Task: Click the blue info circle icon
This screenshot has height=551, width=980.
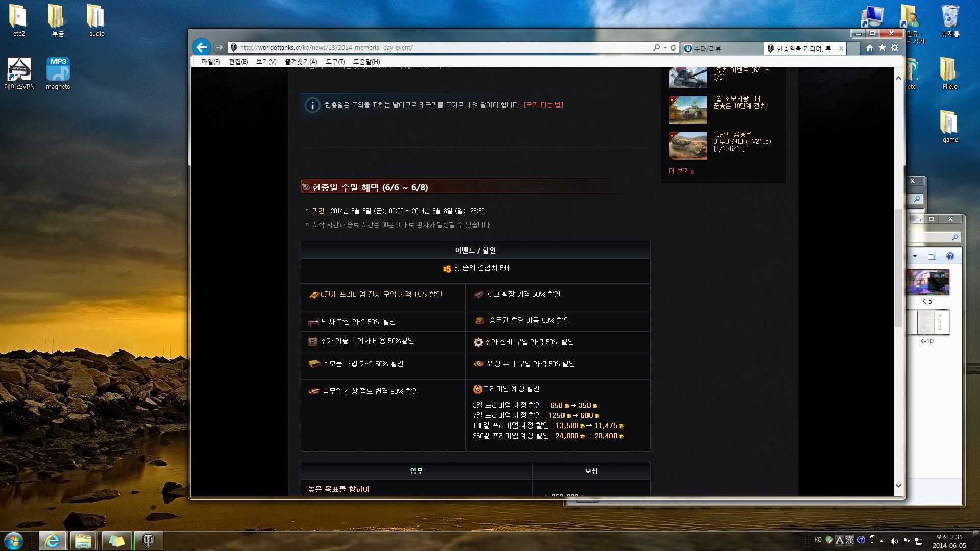Action: click(x=312, y=105)
